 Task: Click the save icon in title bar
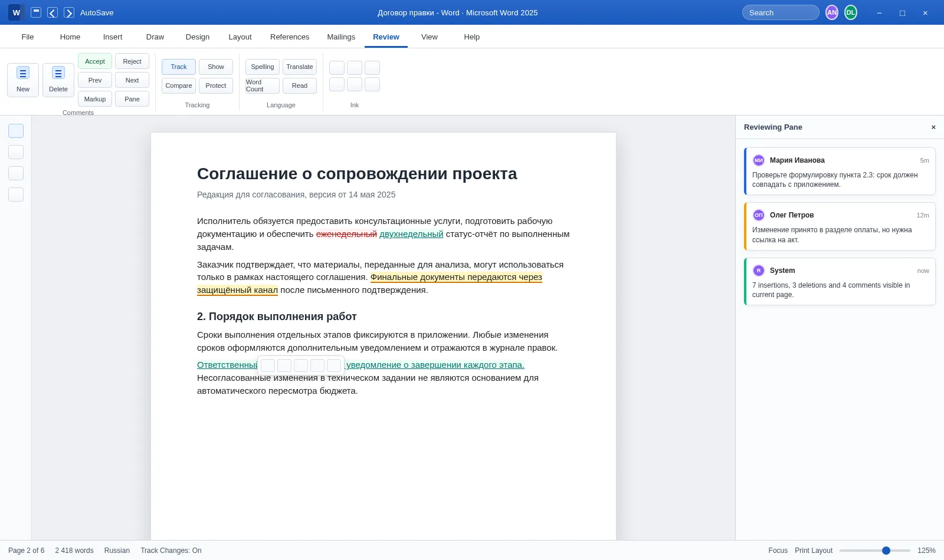[36, 12]
